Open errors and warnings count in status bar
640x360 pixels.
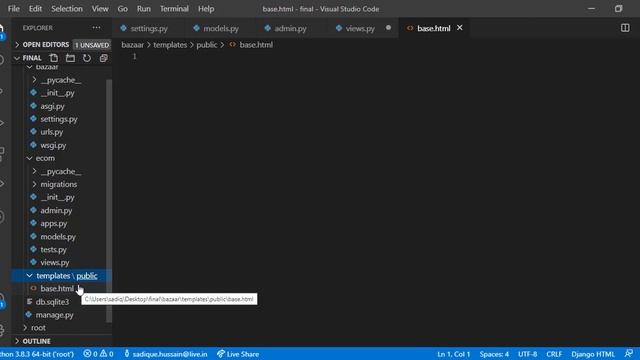[98, 354]
